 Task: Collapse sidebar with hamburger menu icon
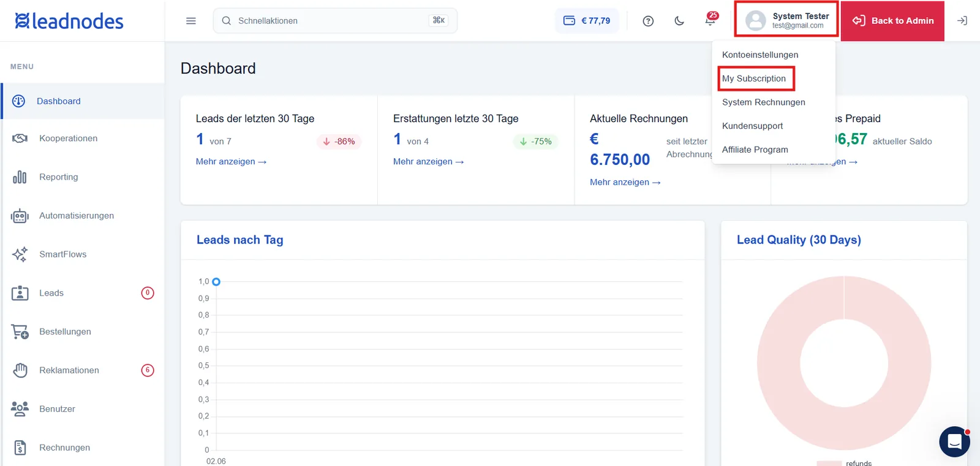point(191,21)
